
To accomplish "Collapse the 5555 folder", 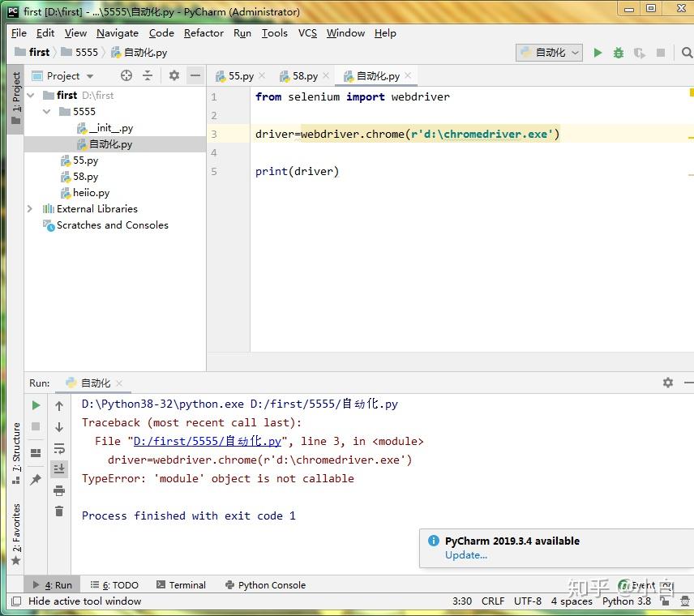I will coord(47,112).
